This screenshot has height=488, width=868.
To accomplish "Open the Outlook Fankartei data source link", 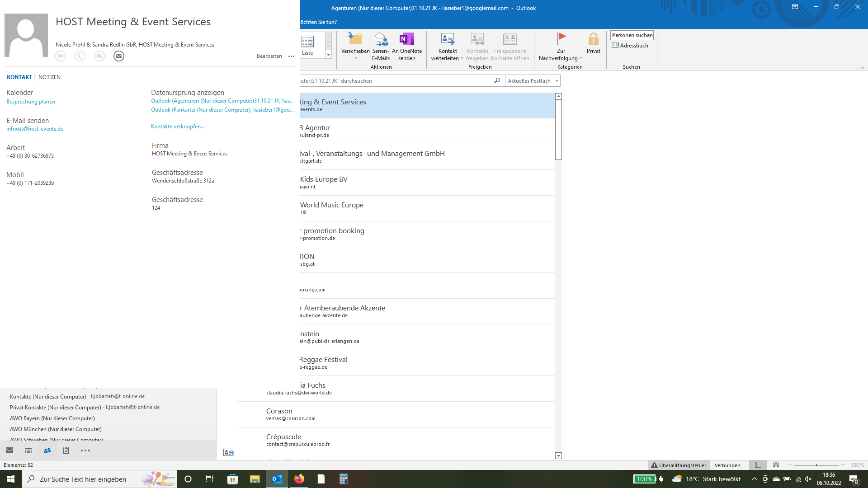I will tap(222, 110).
